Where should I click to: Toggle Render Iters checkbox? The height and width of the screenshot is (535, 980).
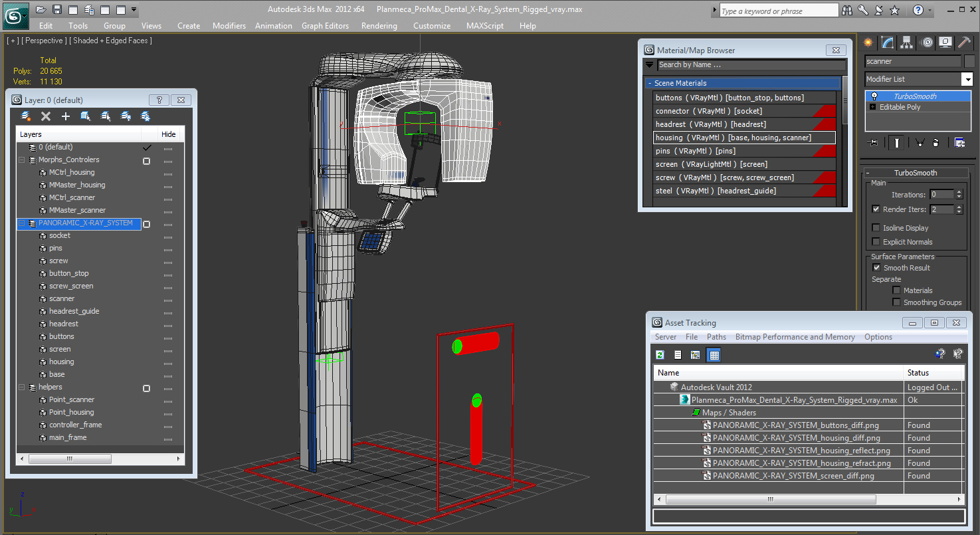pos(876,209)
